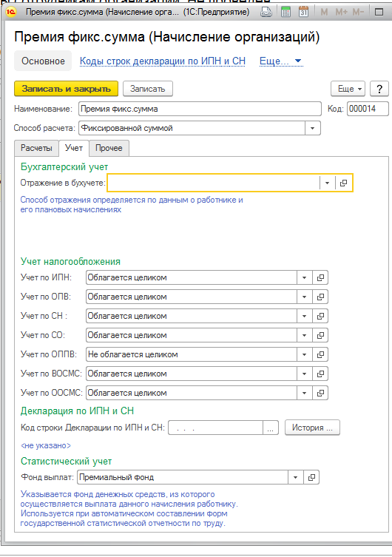Image resolution: width=392 pixels, height=557 pixels.
Task: Open linked item icon for Учет по ВОСМС
Action: click(320, 374)
